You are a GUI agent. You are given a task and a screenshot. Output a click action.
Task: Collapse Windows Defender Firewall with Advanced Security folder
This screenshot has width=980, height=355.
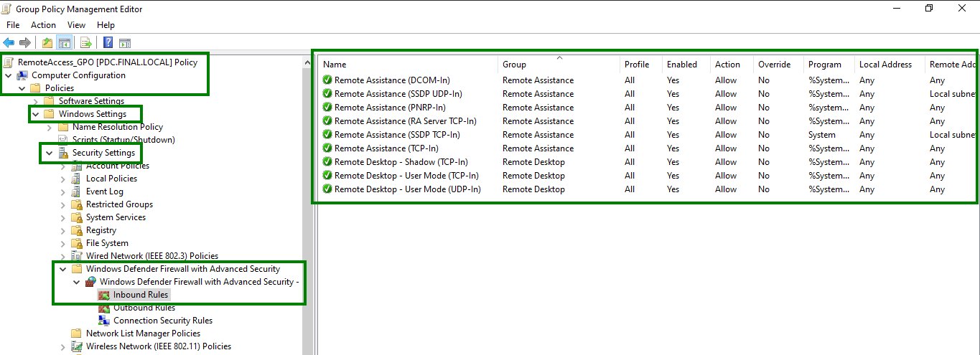pos(62,269)
